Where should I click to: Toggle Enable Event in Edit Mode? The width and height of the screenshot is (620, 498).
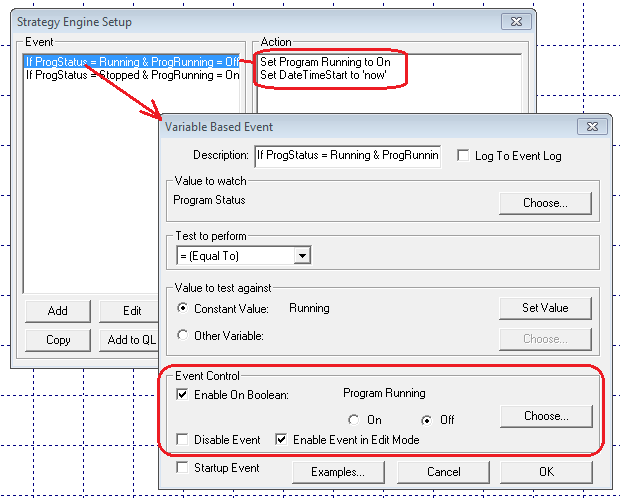click(x=281, y=440)
